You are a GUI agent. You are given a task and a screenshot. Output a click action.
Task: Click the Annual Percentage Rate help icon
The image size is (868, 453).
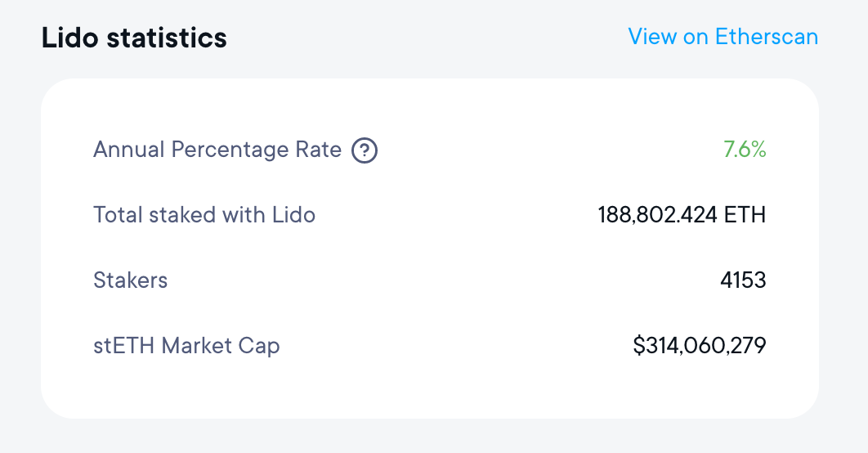click(365, 150)
